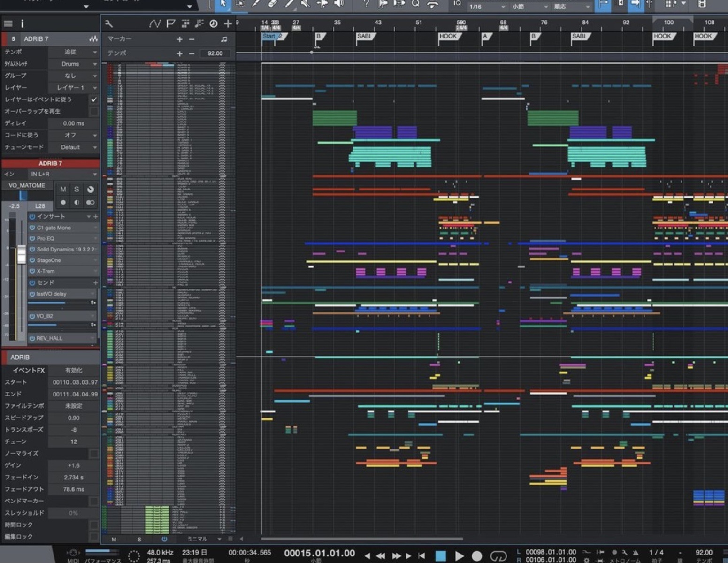The height and width of the screenshot is (563, 728).
Task: Click the stop button in transport
Action: (441, 556)
